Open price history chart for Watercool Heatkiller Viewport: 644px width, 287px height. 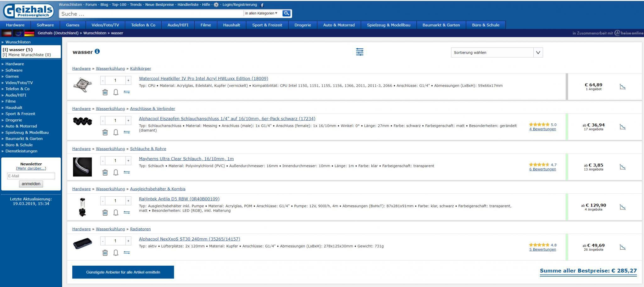623,87
